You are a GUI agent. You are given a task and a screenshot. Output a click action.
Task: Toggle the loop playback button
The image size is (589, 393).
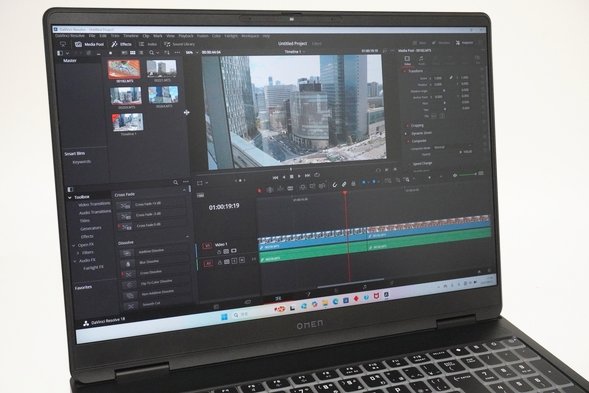point(317,175)
